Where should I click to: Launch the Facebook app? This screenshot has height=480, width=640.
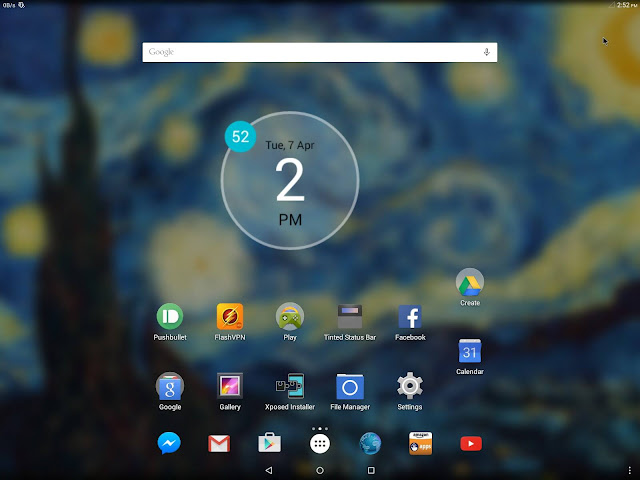tap(410, 316)
